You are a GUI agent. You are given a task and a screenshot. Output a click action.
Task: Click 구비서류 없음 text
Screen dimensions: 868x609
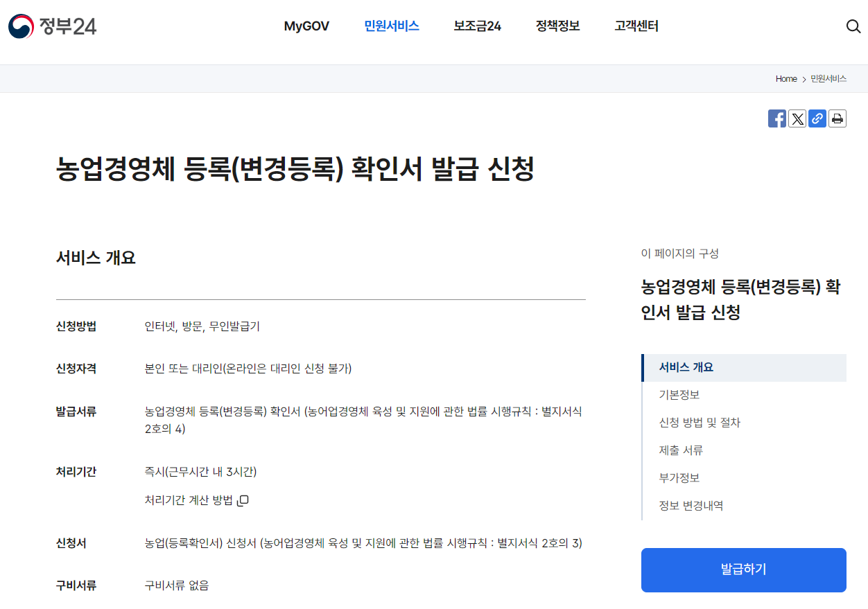click(177, 585)
